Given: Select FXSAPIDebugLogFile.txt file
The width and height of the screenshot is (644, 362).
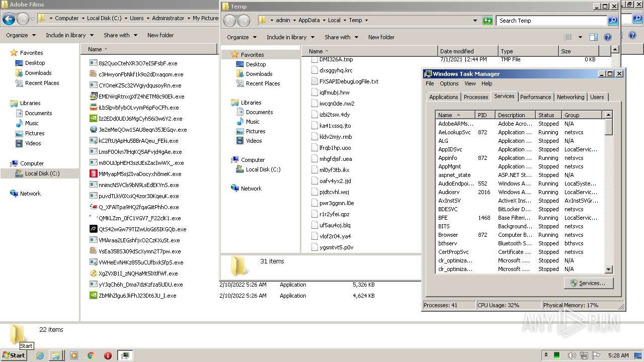Looking at the screenshot, I should [x=349, y=81].
